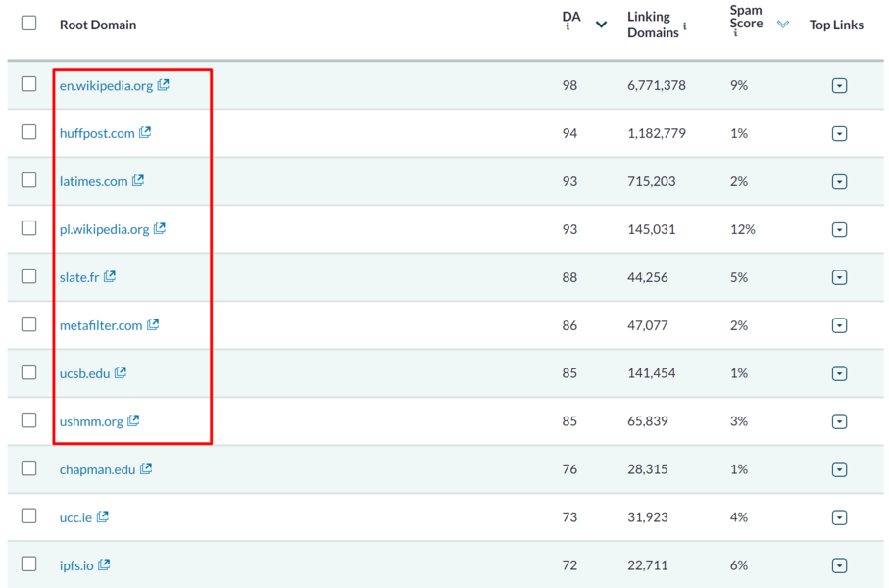Check the box for slate.fr row
The image size is (889, 588).
pyautogui.click(x=29, y=276)
